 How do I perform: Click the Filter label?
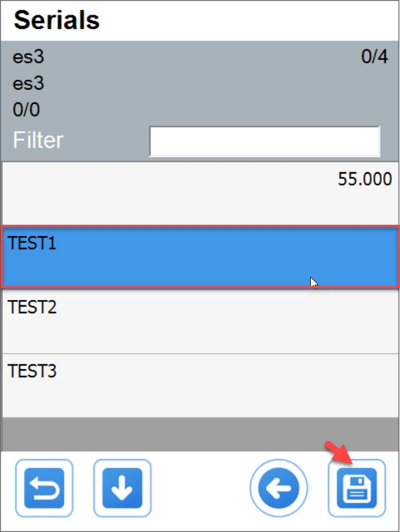[39, 140]
